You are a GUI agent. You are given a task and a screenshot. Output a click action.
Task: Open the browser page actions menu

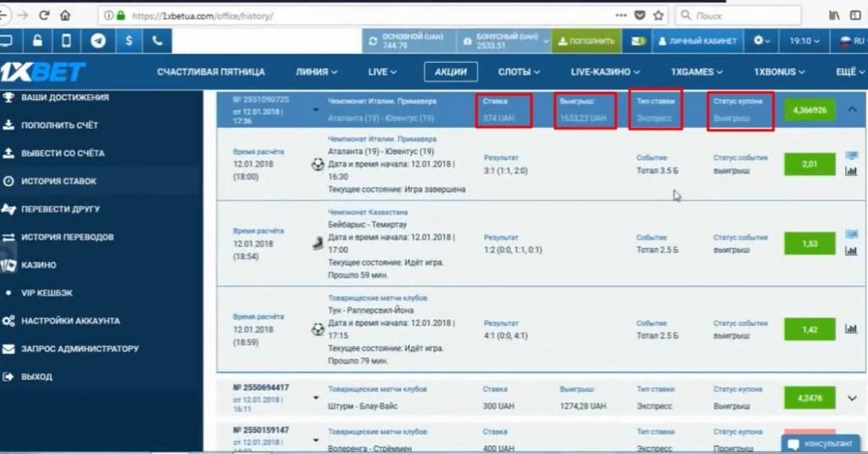click(621, 15)
